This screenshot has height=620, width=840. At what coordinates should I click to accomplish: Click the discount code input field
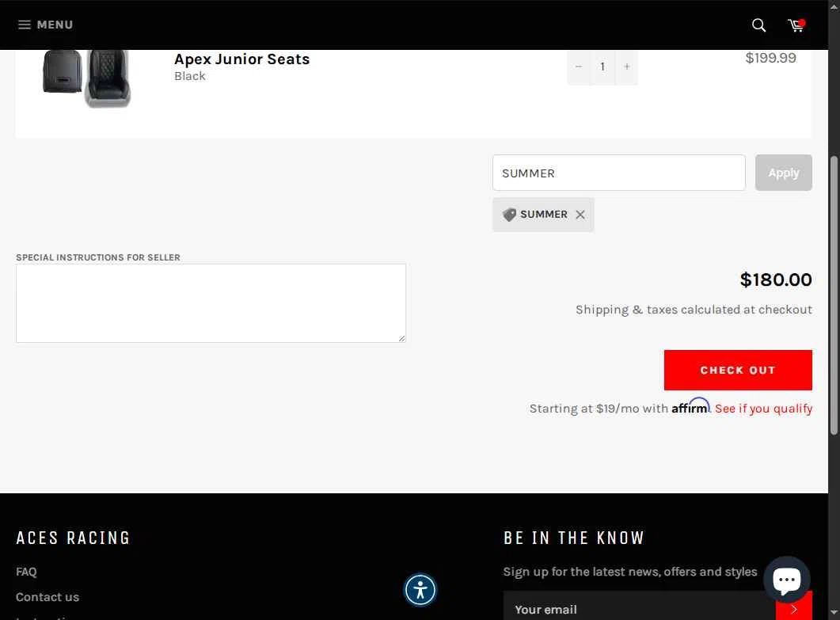(619, 173)
